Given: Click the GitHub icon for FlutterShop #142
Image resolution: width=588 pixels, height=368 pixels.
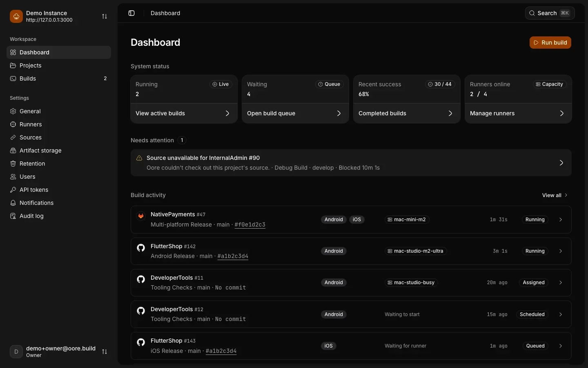Looking at the screenshot, I should [141, 247].
